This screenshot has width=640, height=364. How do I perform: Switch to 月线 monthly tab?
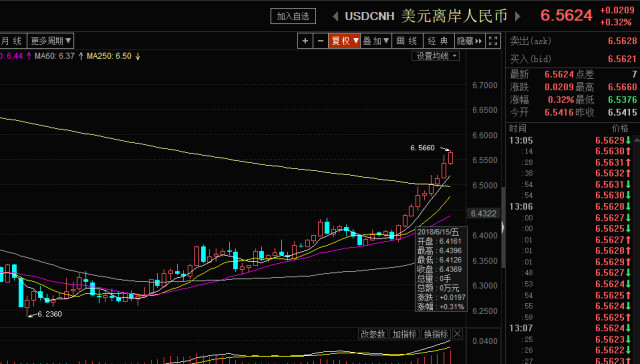pos(12,41)
